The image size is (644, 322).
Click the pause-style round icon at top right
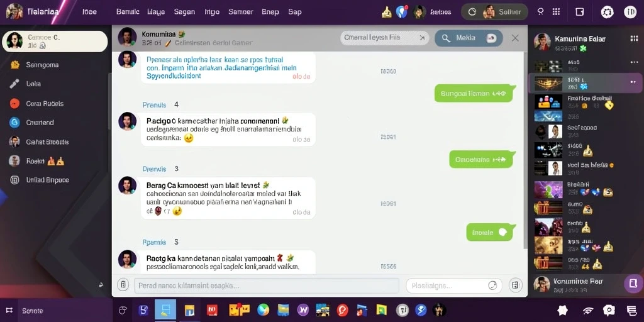click(x=630, y=12)
